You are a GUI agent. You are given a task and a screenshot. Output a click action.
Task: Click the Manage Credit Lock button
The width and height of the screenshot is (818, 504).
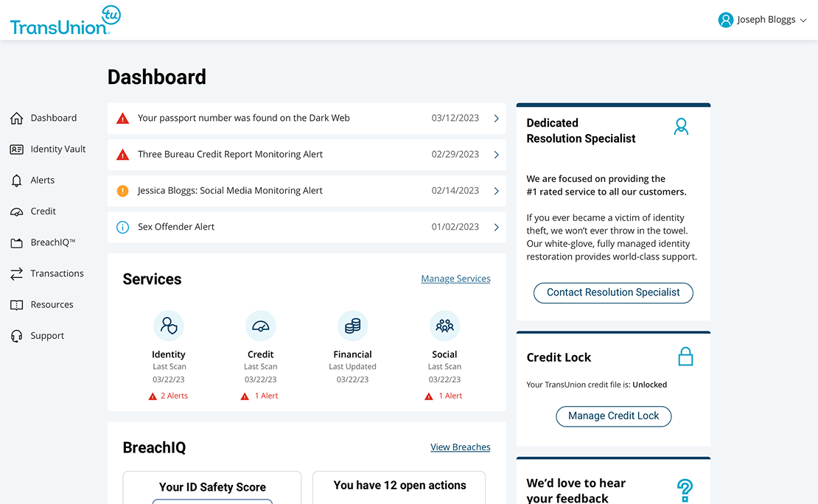613,416
